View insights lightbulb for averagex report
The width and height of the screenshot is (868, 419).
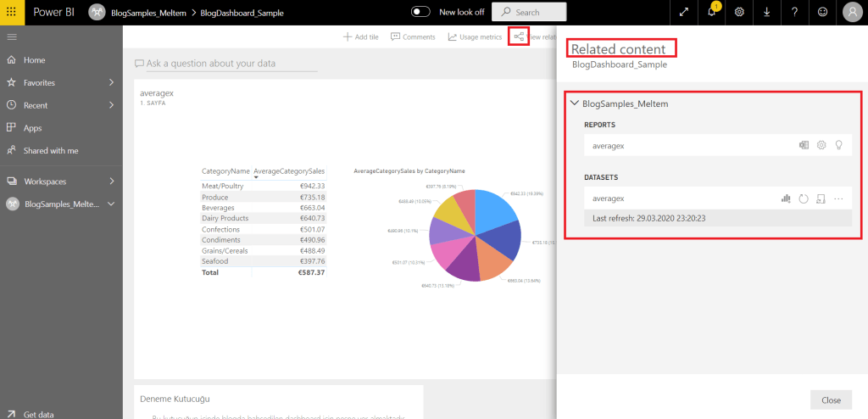tap(839, 146)
